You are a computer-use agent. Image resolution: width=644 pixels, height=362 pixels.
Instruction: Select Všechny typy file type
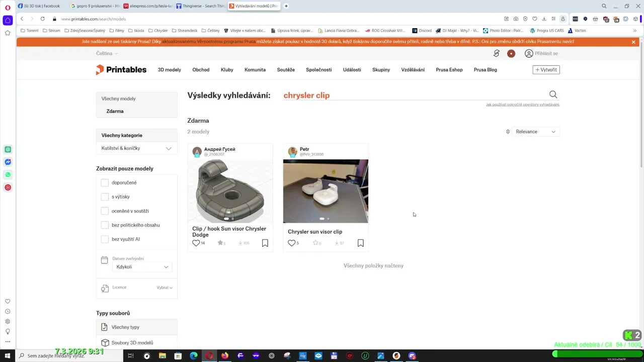(137, 327)
